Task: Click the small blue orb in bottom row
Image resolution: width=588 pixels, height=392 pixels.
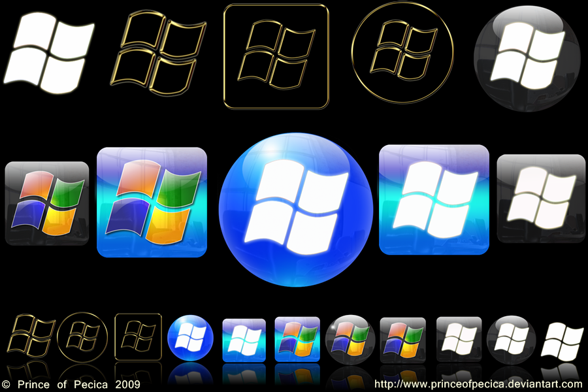Action: 190,336
